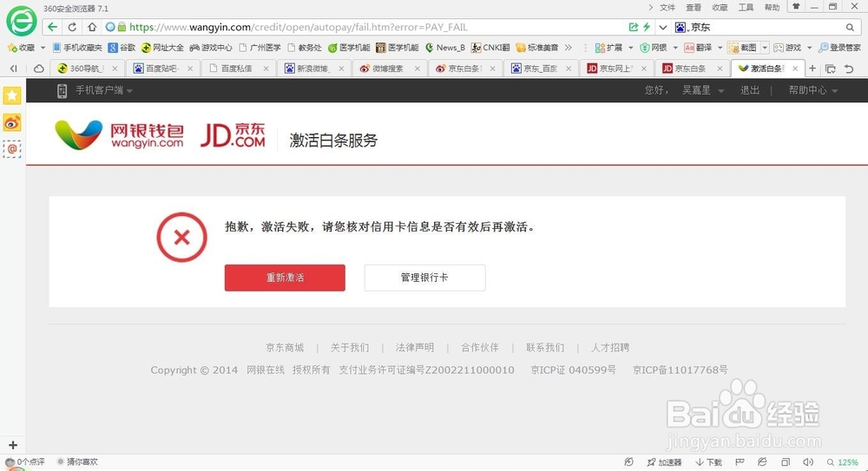Open the favorites star in sidebar
The image size is (868, 471).
(x=12, y=95)
